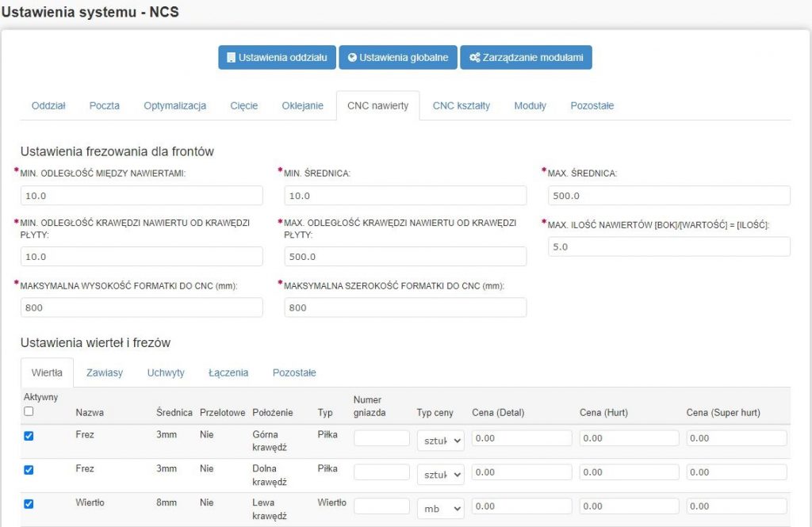The width and height of the screenshot is (812, 527).
Task: Click the Ustawienia oddziału button
Action: pos(277,58)
